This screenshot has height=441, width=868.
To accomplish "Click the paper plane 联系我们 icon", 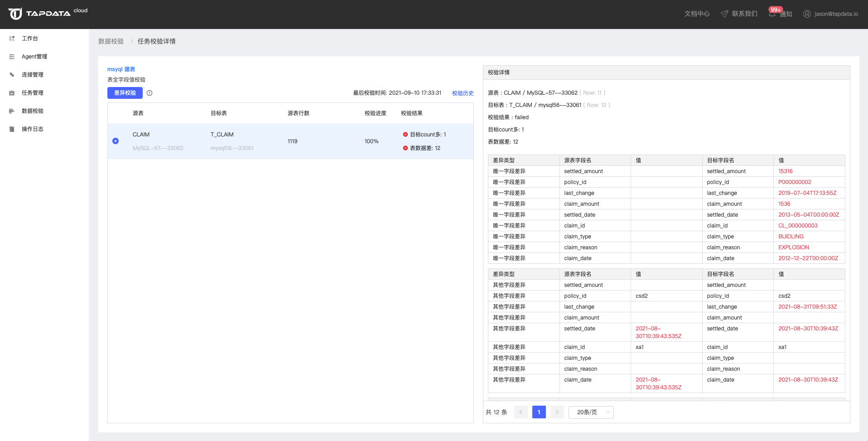I will point(724,14).
